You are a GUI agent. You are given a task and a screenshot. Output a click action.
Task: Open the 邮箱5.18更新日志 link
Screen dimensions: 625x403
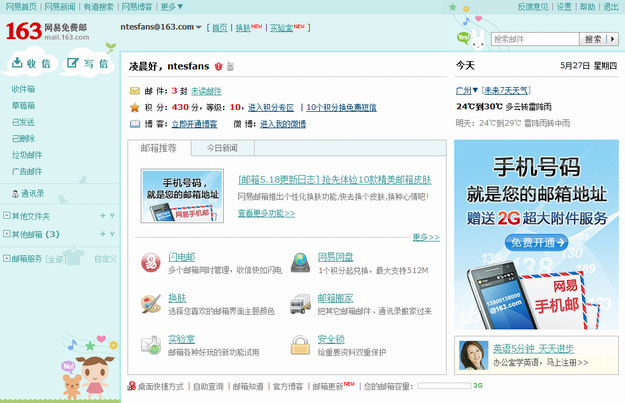334,180
